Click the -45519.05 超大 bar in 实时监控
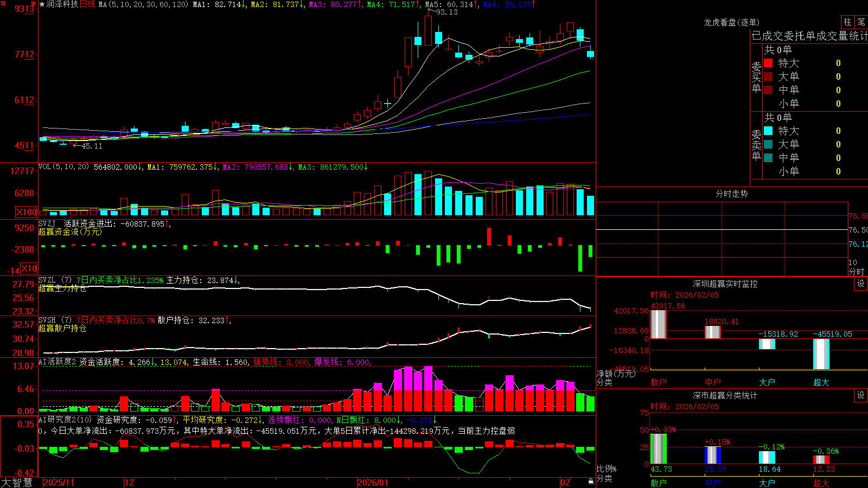868x488 pixels. 821,354
